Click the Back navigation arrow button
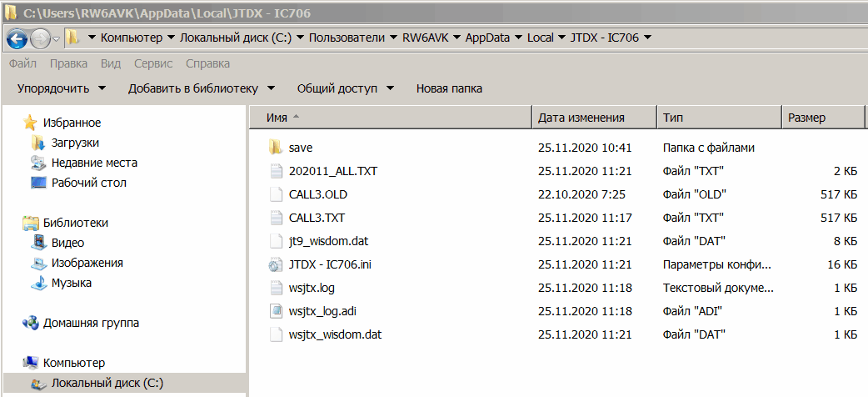This screenshot has height=397, width=868. pos(17,38)
